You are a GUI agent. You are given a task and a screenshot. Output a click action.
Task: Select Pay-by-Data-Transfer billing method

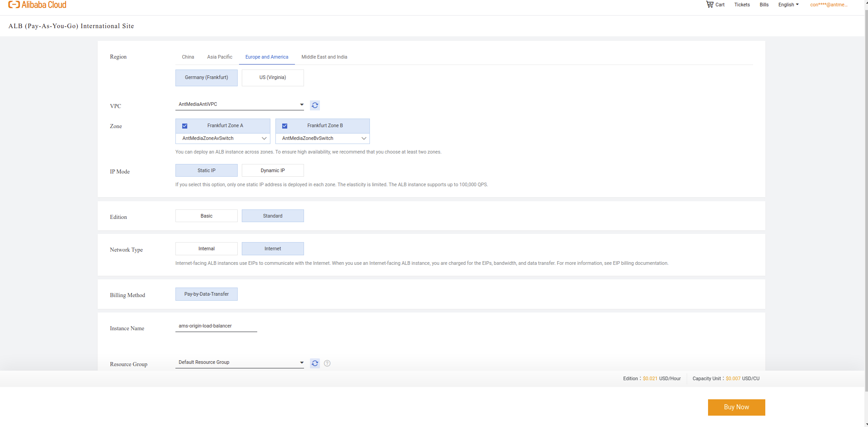pyautogui.click(x=206, y=294)
